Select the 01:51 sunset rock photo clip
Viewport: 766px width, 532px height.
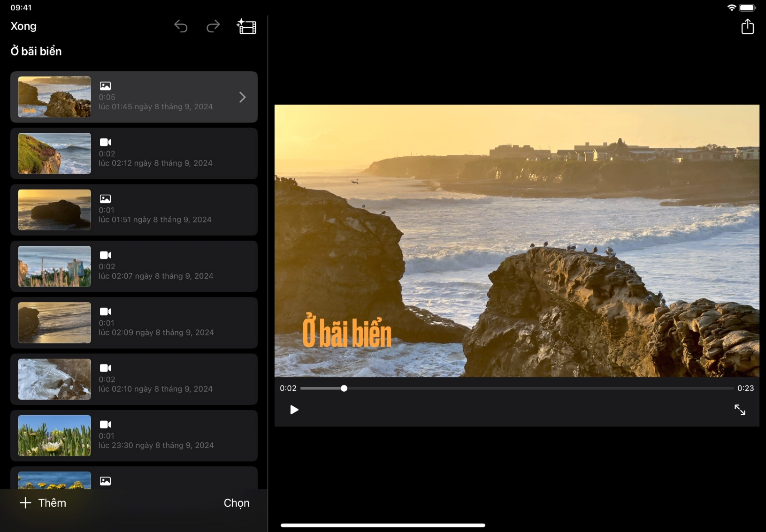click(134, 210)
